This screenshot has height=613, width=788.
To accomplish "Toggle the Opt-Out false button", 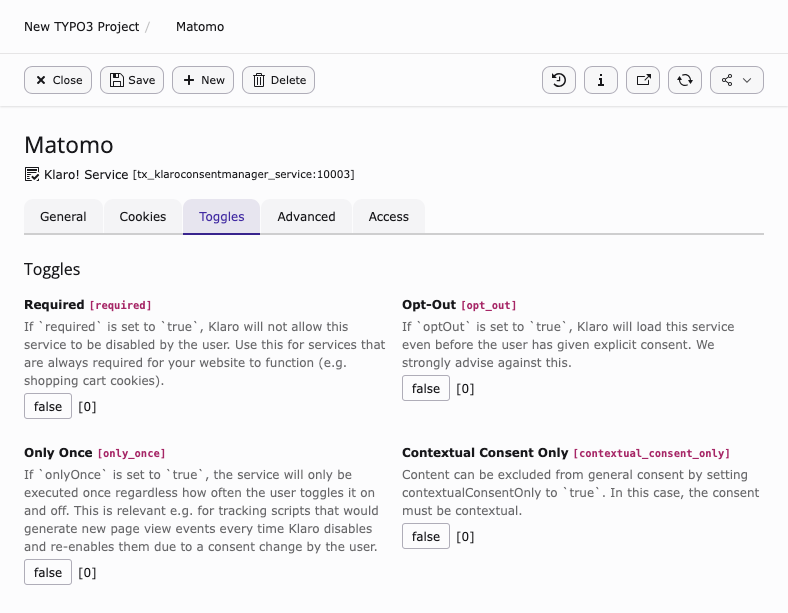I will click(x=426, y=388).
